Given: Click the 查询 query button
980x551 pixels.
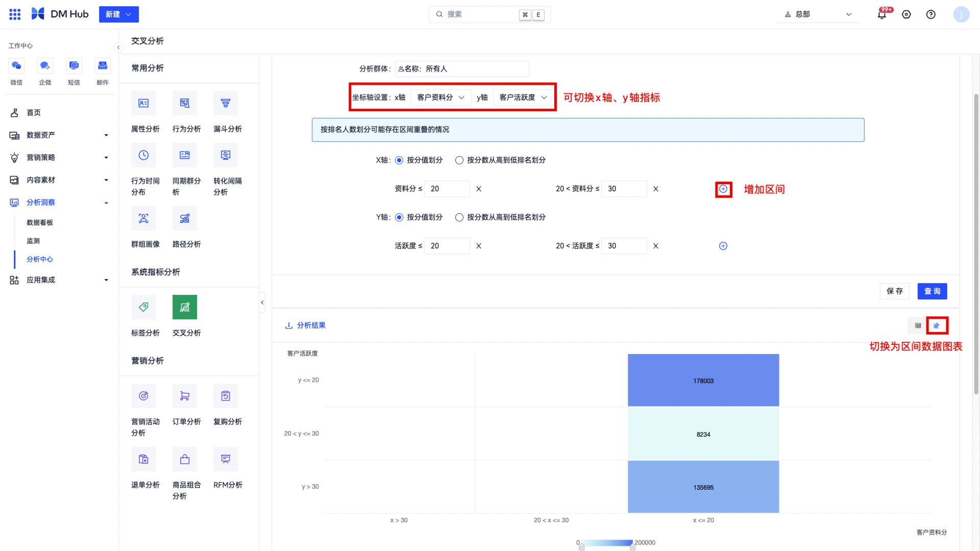Looking at the screenshot, I should coord(933,291).
